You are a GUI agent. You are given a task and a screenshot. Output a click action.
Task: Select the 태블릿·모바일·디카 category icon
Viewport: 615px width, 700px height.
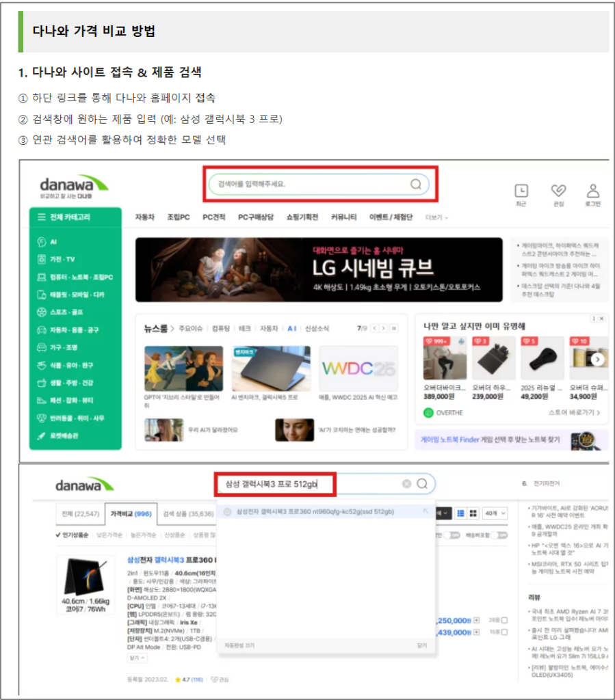point(42,295)
